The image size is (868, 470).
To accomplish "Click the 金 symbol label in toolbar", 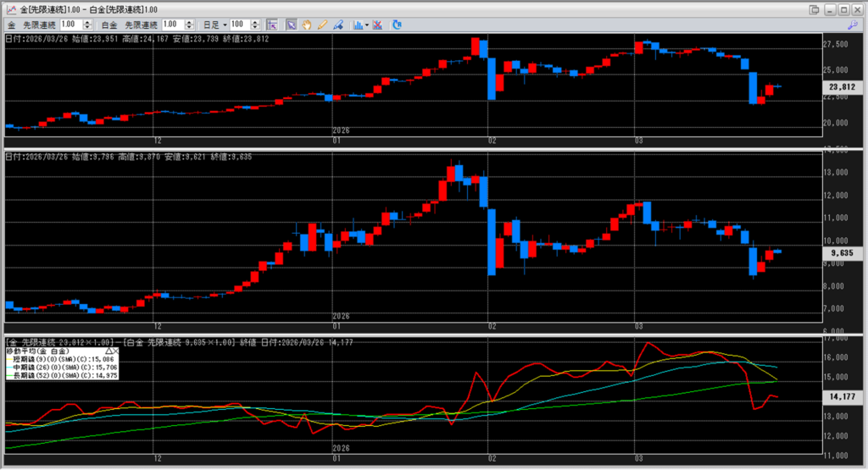I will [x=12, y=25].
